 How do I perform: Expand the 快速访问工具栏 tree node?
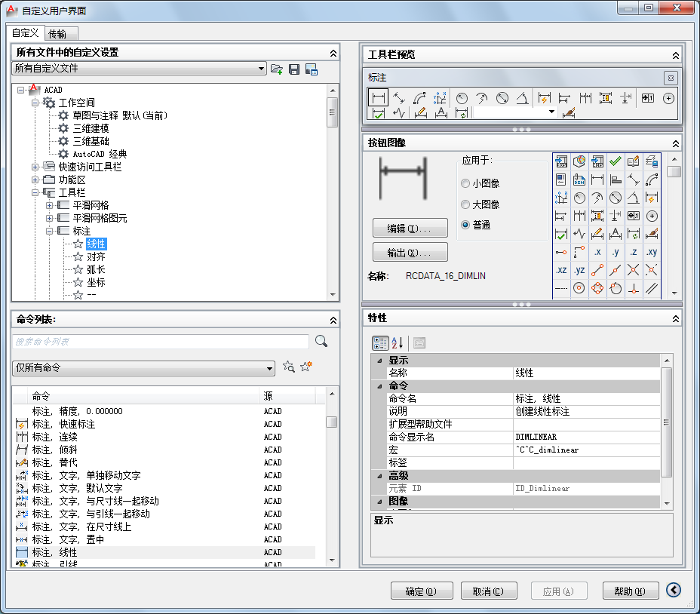[35, 167]
